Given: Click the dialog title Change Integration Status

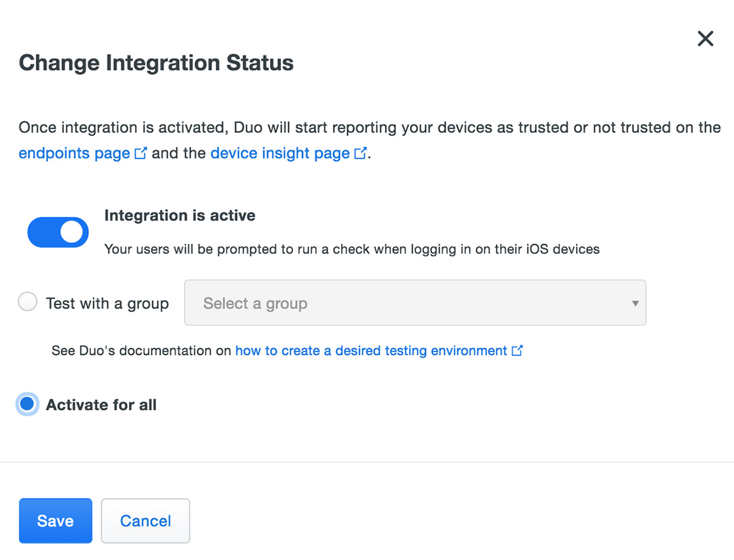Looking at the screenshot, I should tap(156, 63).
